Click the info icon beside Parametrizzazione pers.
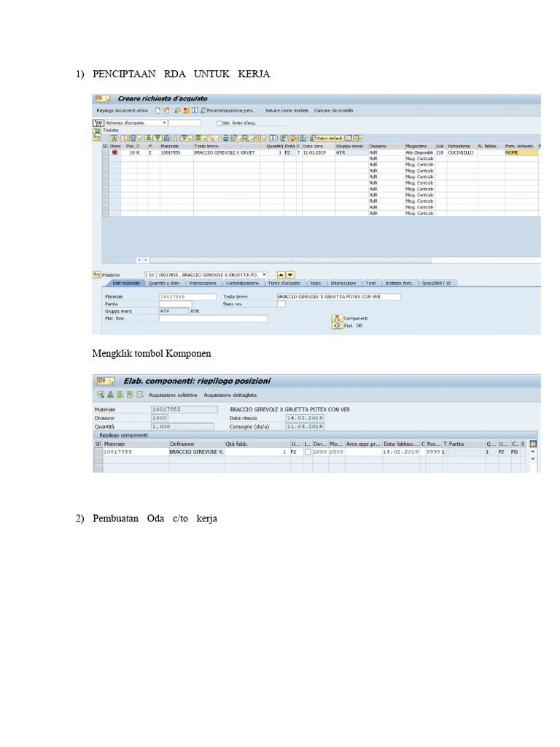 point(194,111)
